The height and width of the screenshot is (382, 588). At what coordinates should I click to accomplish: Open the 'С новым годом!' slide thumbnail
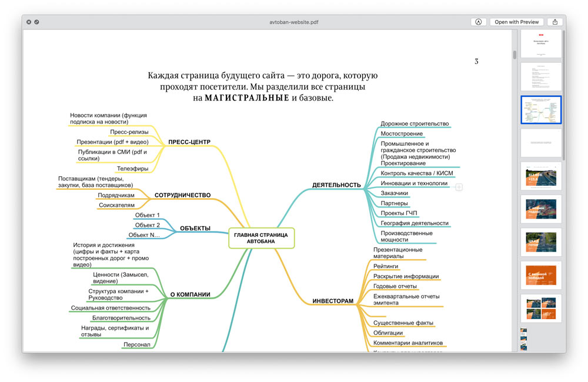click(x=541, y=209)
